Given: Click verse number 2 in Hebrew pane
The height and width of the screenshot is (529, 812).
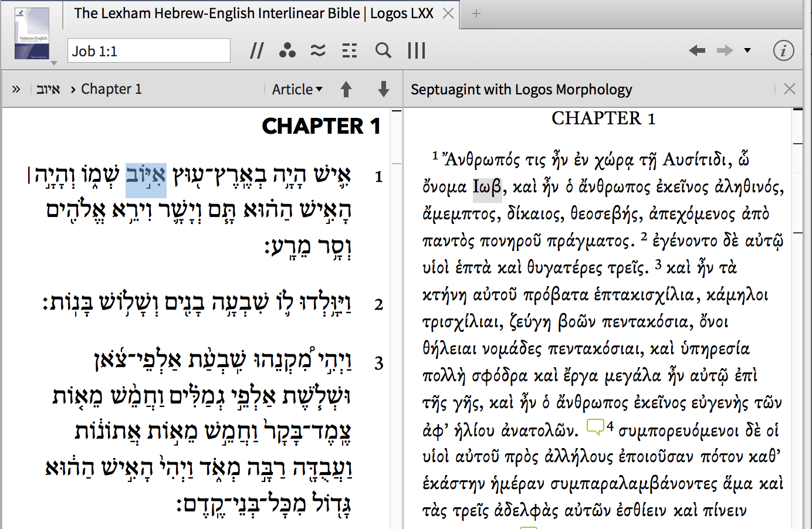Looking at the screenshot, I should 379,304.
